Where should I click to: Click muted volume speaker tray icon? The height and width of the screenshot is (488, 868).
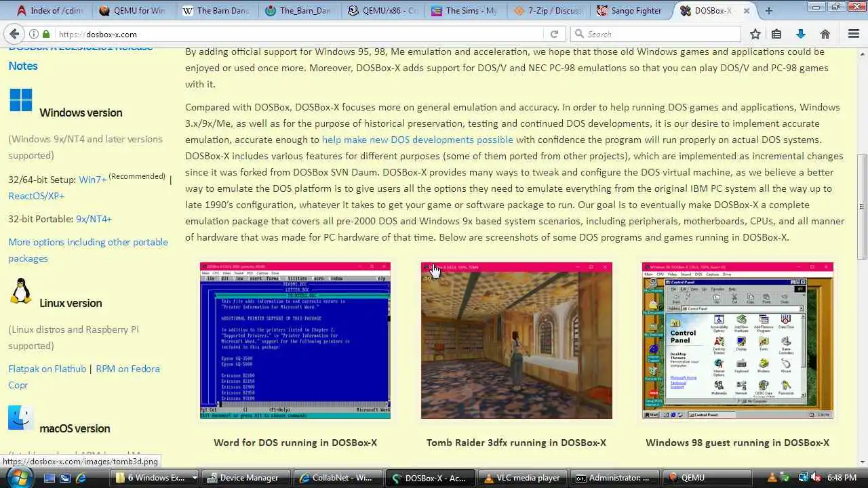click(816, 478)
